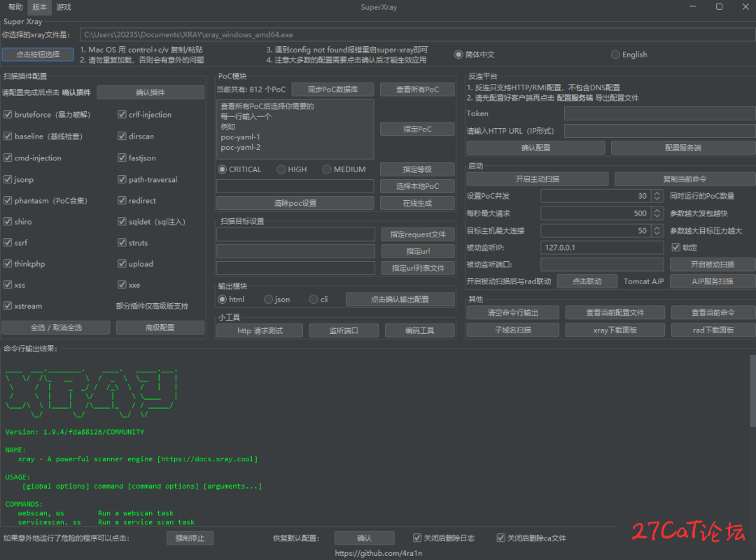
Task: Toggle the baseline (基线检查) checkbox
Action: click(8, 136)
